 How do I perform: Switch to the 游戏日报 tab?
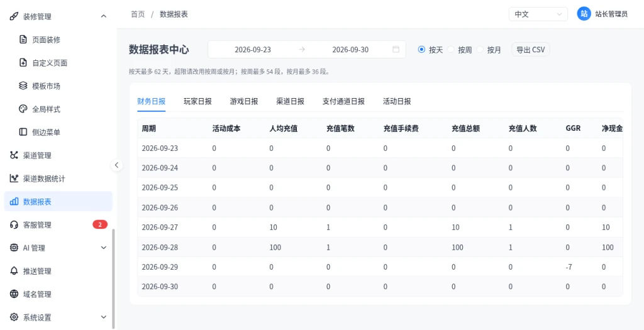(x=244, y=101)
